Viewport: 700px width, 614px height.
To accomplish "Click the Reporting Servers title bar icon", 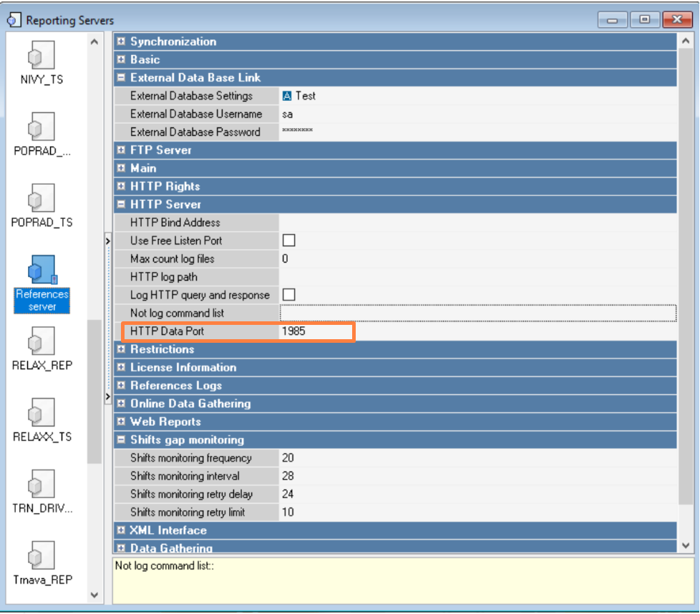I will coord(14,20).
